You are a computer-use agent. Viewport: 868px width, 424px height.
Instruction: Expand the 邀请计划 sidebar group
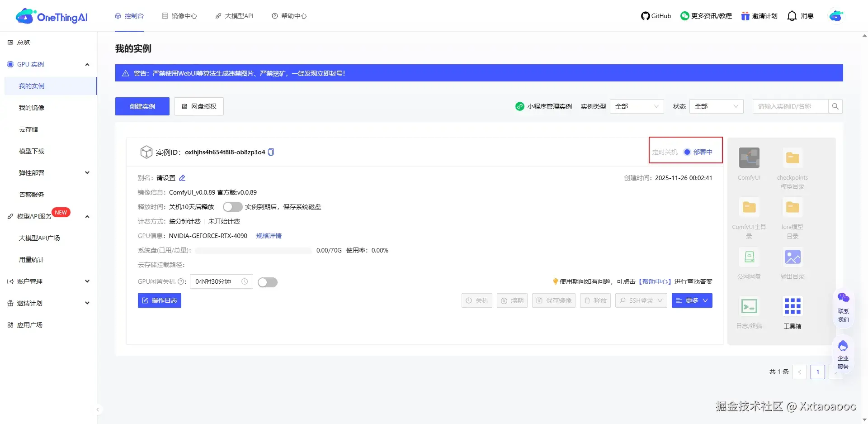coord(87,303)
